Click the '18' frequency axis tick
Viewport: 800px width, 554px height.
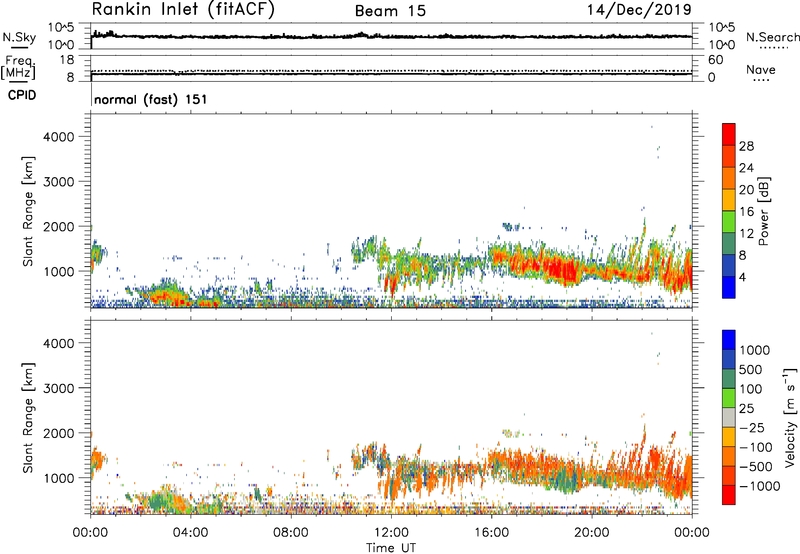[x=67, y=60]
